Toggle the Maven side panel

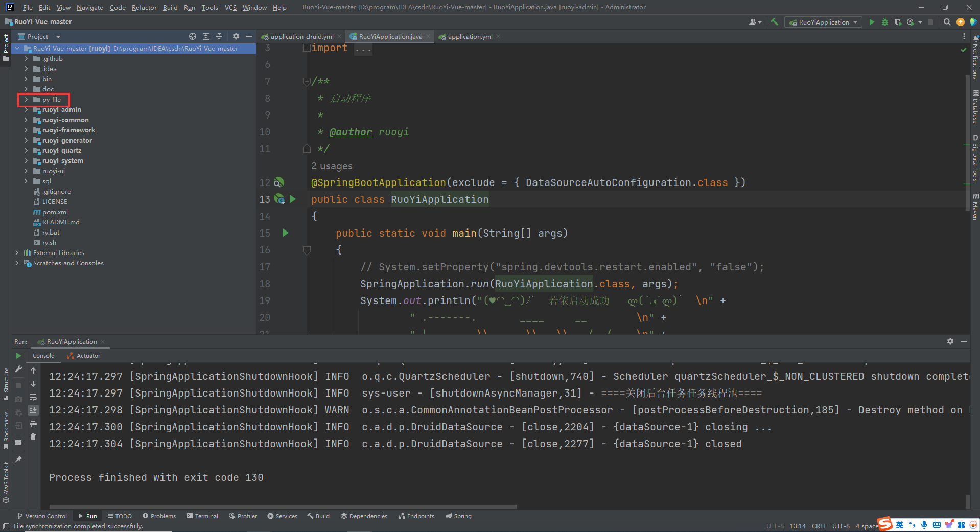[x=975, y=206]
